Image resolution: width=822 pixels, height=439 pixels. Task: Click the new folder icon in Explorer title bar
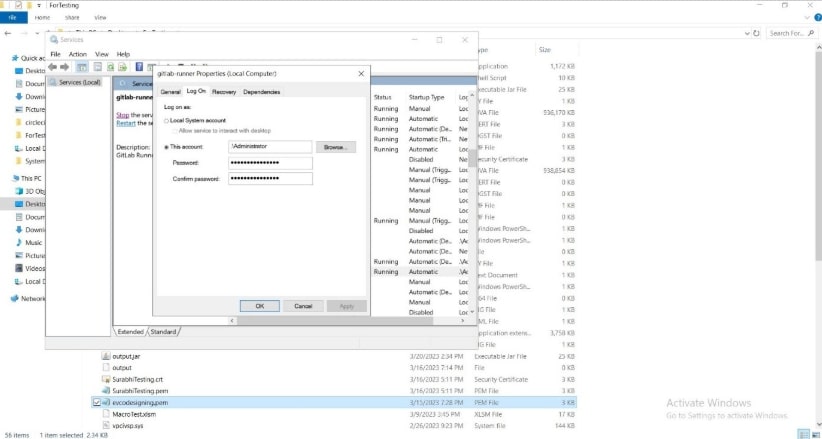[x=29, y=5]
